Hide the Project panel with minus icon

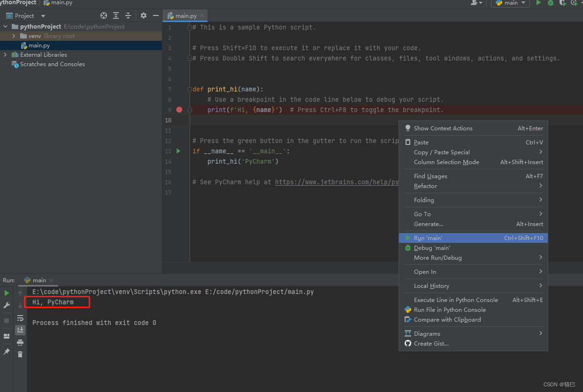[x=156, y=15]
